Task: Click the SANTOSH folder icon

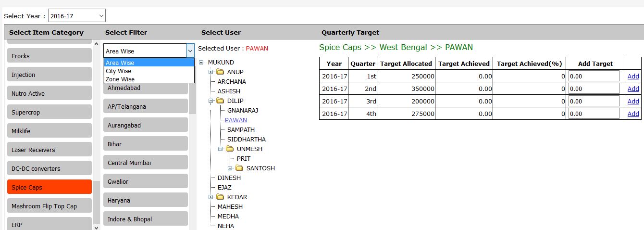Action: [239, 168]
